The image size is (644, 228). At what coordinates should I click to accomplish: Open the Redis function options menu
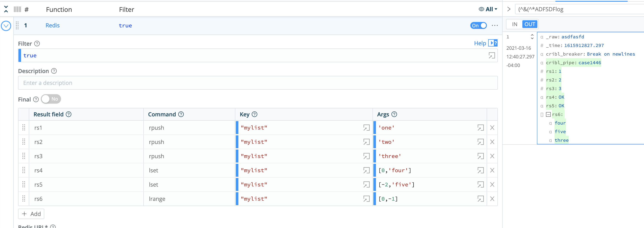(494, 25)
